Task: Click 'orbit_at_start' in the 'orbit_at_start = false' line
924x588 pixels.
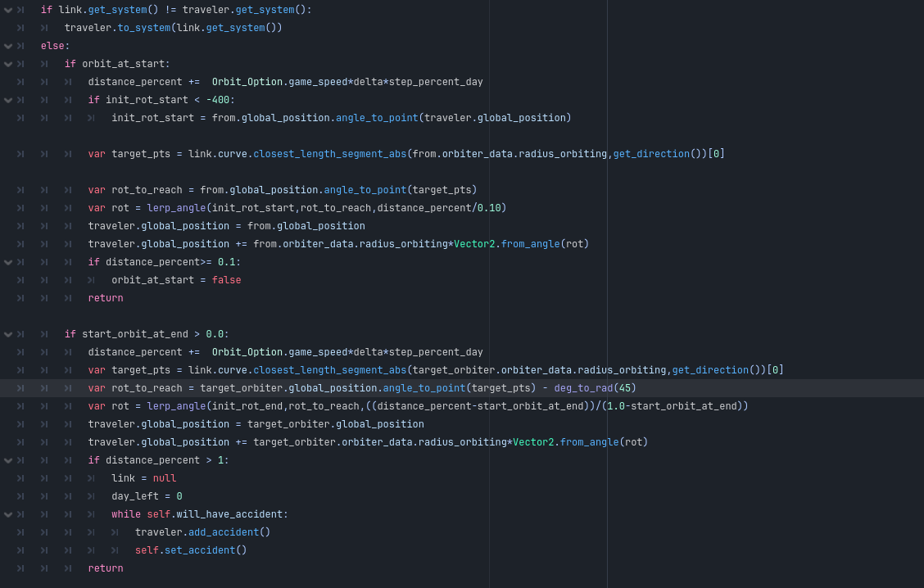Action: coord(152,280)
